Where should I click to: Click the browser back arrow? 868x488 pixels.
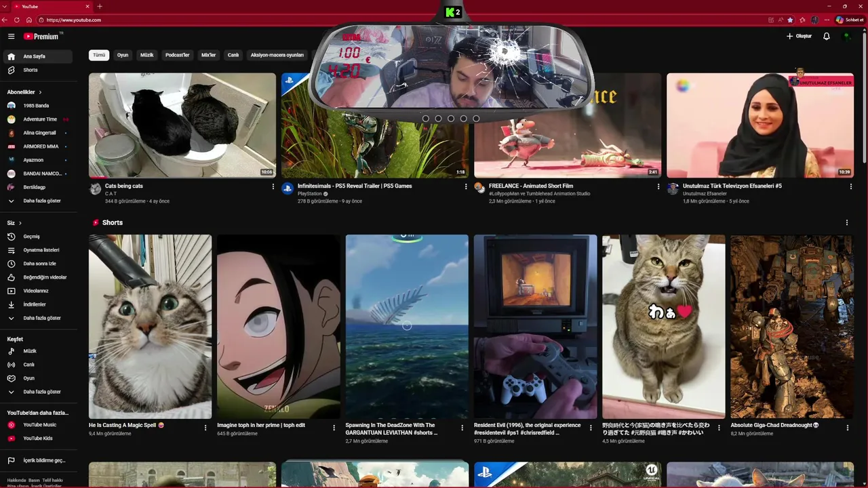click(x=5, y=20)
